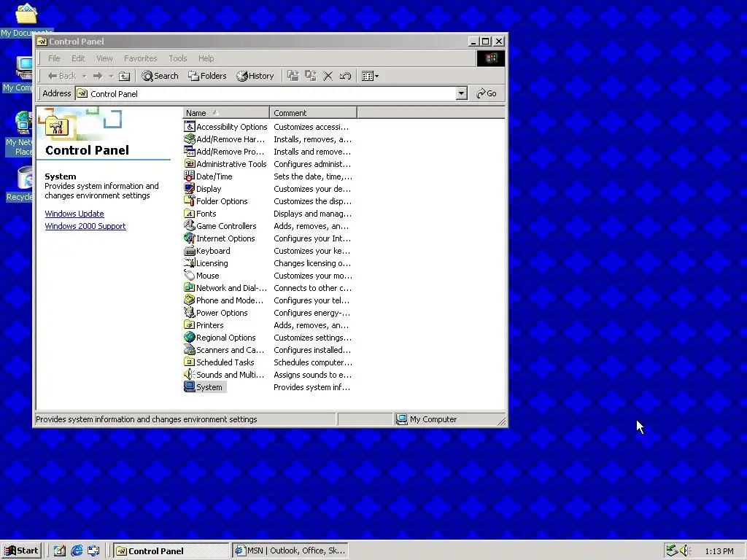Select the Scanners and Cameras icon

(190, 349)
